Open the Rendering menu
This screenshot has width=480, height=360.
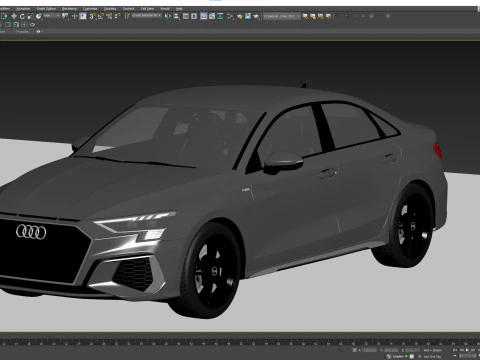(x=69, y=9)
